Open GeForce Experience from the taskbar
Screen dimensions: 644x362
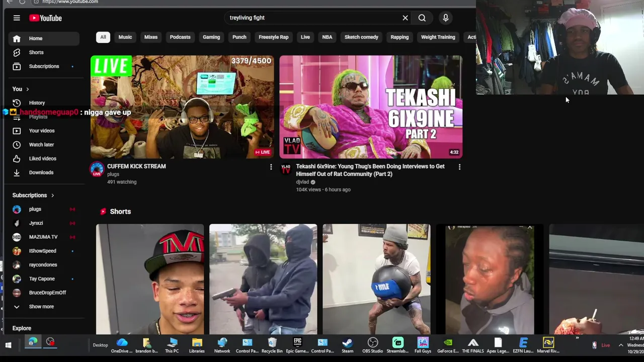click(x=448, y=345)
